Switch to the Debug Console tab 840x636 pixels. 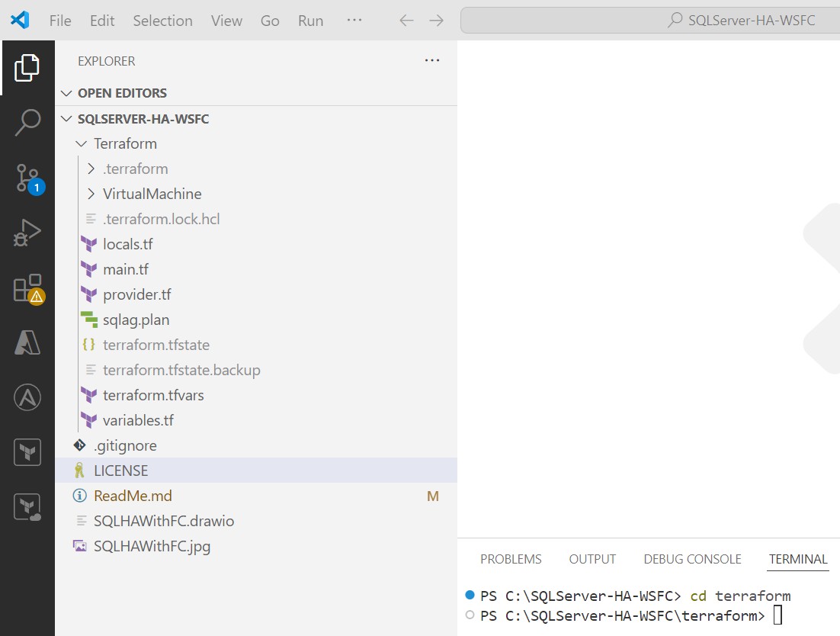tap(692, 559)
